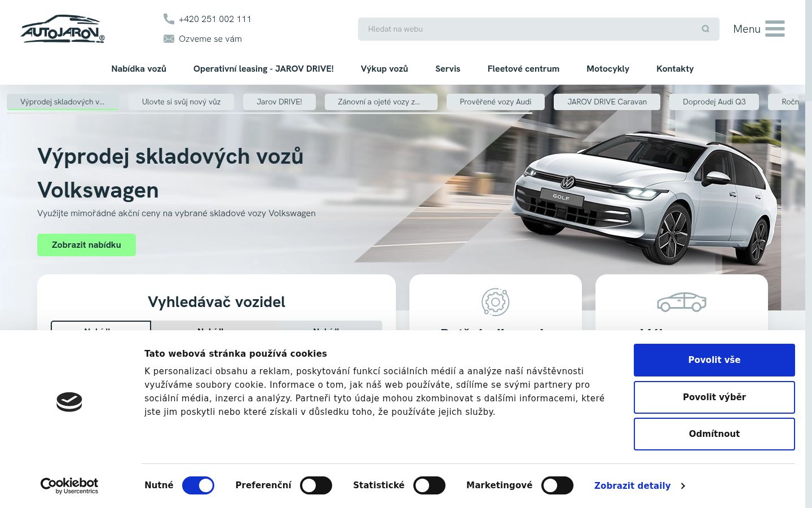The width and height of the screenshot is (812, 508).
Task: Open Motocykly menu item
Action: click(x=608, y=69)
